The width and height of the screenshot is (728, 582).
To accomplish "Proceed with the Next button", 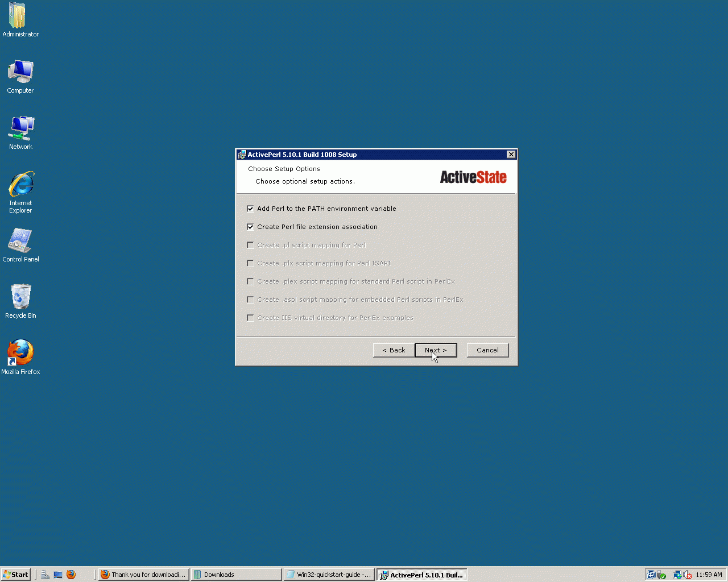I will pyautogui.click(x=436, y=350).
